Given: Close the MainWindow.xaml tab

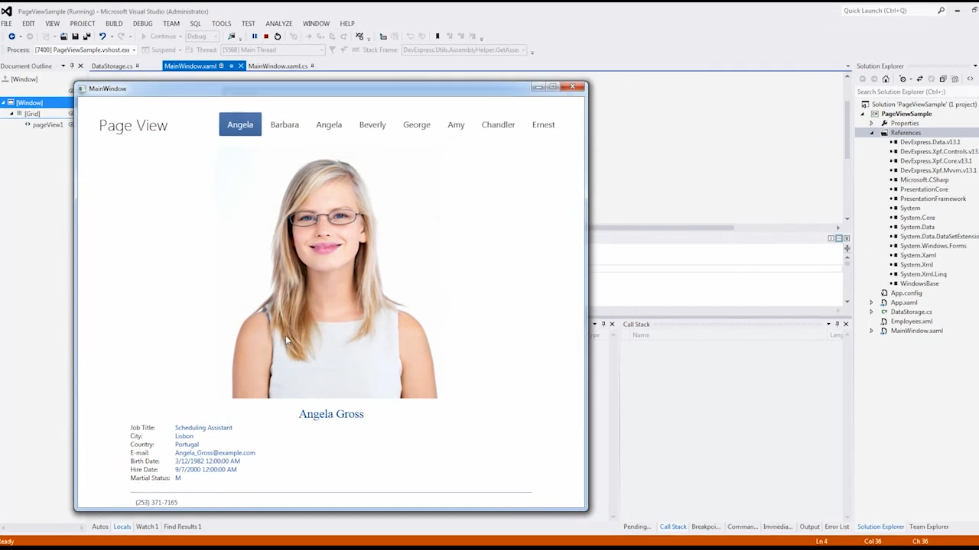Looking at the screenshot, I should 240,66.
